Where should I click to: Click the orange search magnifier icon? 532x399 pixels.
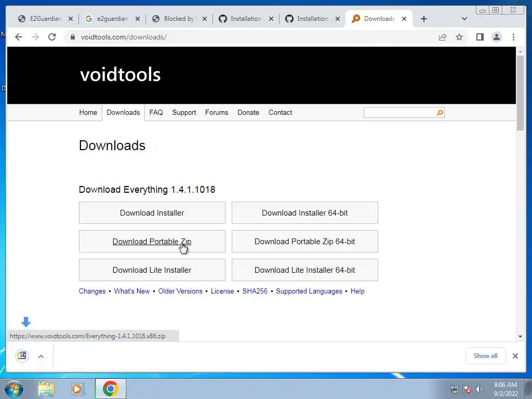pyautogui.click(x=440, y=113)
